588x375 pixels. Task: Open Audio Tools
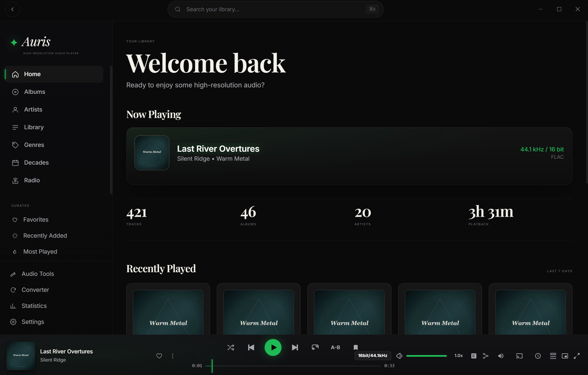(x=56, y=274)
